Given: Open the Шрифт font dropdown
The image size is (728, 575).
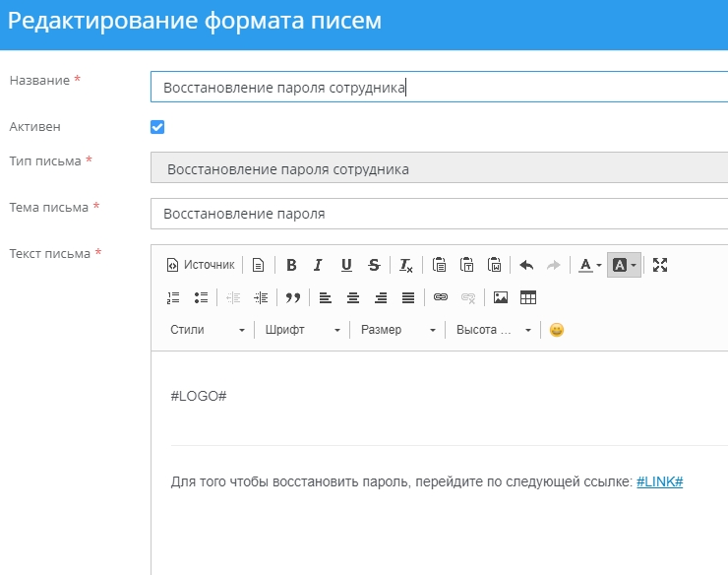Looking at the screenshot, I should [x=302, y=330].
